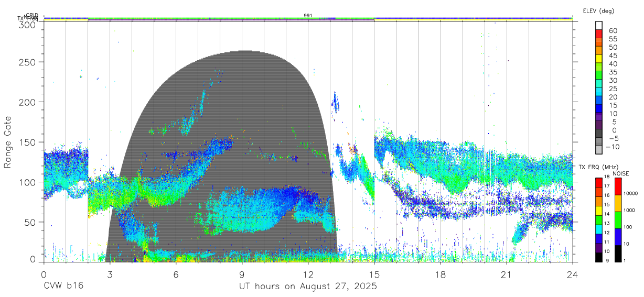This screenshot has height=297, width=644.
Task: Select the light gray bottom swatch on elevation colorbar
Action: click(599, 151)
